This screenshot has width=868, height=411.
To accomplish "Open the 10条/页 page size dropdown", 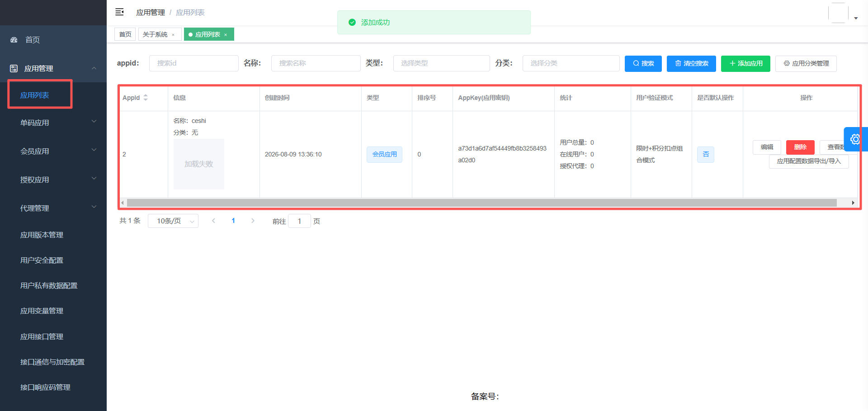I will tap(173, 221).
